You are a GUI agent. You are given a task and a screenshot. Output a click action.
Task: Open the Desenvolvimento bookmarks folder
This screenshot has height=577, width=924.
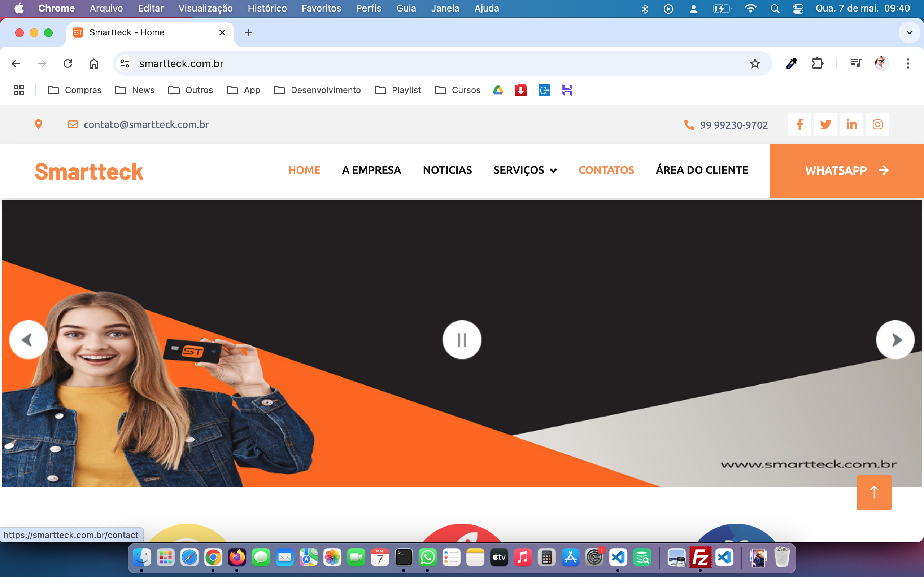(317, 90)
